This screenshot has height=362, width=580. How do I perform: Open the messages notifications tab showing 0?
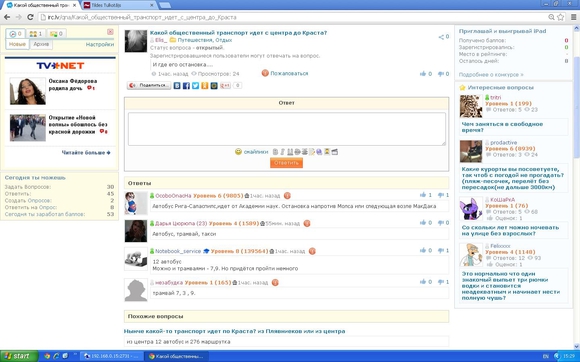tap(57, 34)
